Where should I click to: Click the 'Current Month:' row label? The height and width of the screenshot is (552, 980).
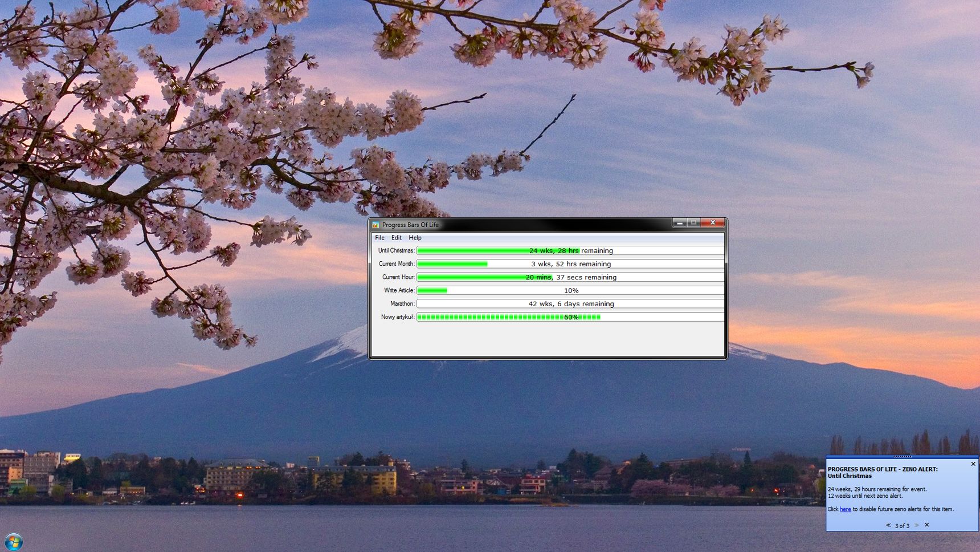coord(397,264)
